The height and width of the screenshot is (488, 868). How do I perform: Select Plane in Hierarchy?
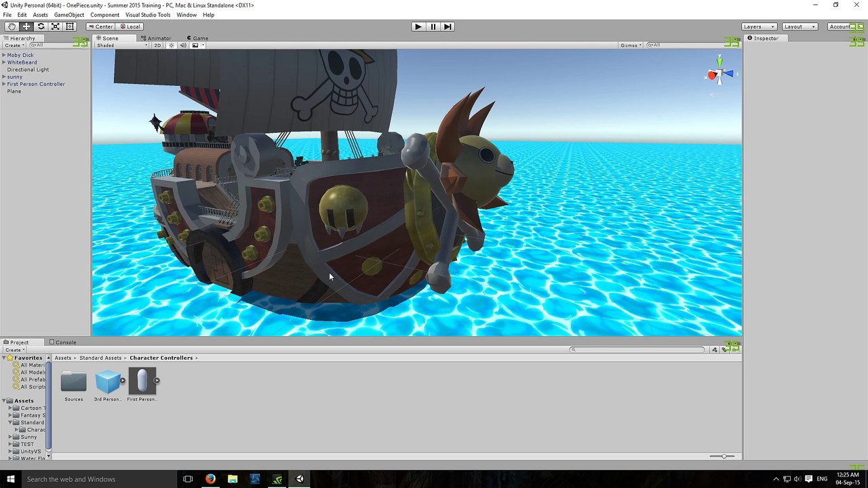(x=14, y=91)
